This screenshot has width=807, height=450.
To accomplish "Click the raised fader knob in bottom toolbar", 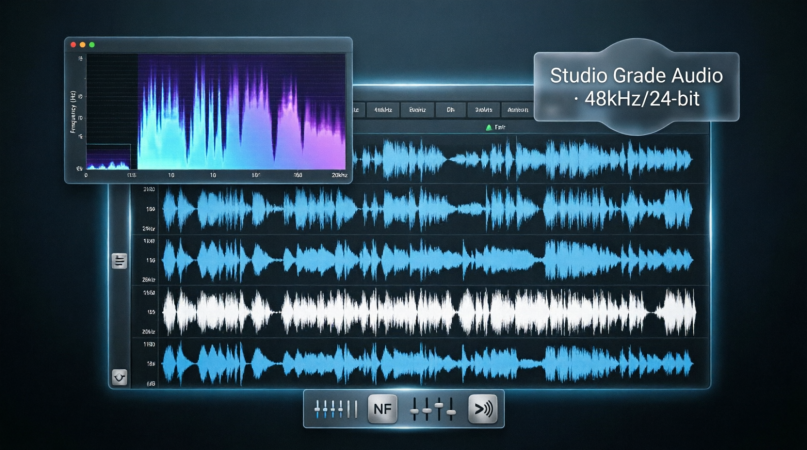I will click(439, 405).
